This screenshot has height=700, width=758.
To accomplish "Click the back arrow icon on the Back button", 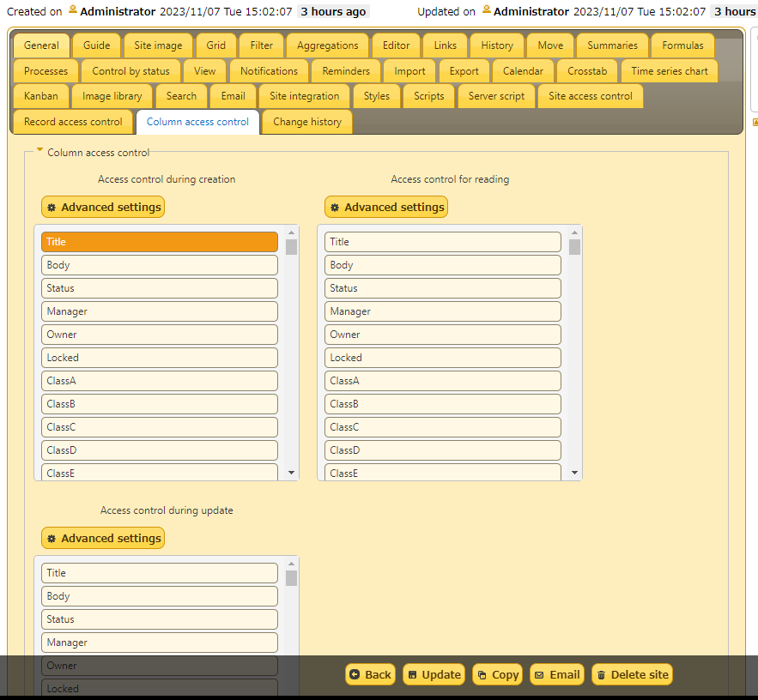I will tap(355, 674).
